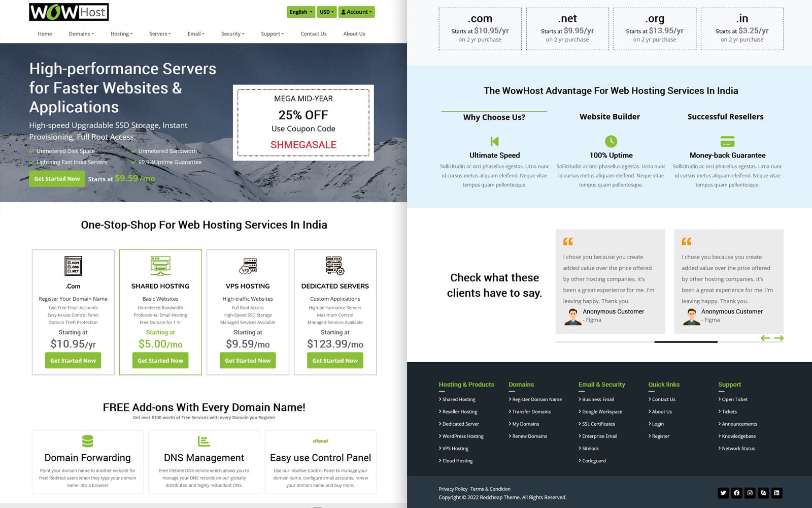This screenshot has height=508, width=812.
Task: Open the English language dropdown
Action: 300,11
